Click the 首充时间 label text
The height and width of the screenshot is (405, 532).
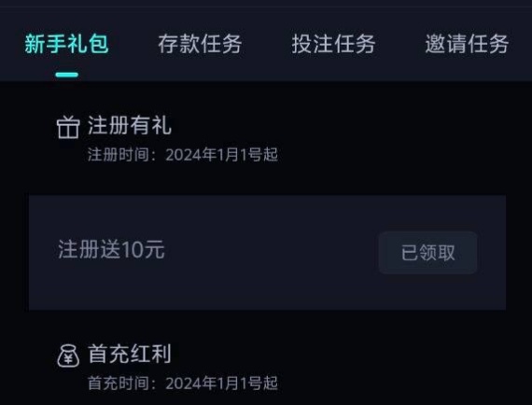(x=119, y=384)
